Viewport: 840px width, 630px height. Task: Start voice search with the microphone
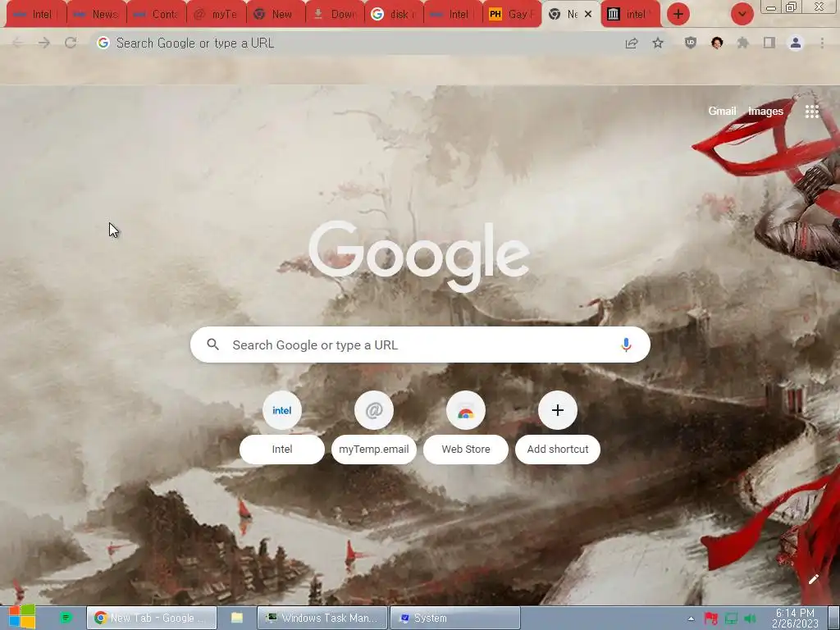(x=626, y=345)
